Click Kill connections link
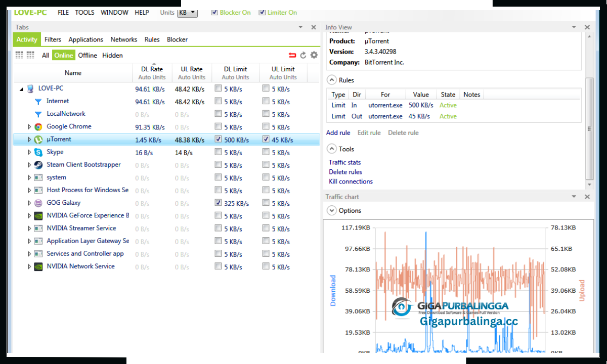Image resolution: width=607 pixels, height=364 pixels. [x=351, y=181]
